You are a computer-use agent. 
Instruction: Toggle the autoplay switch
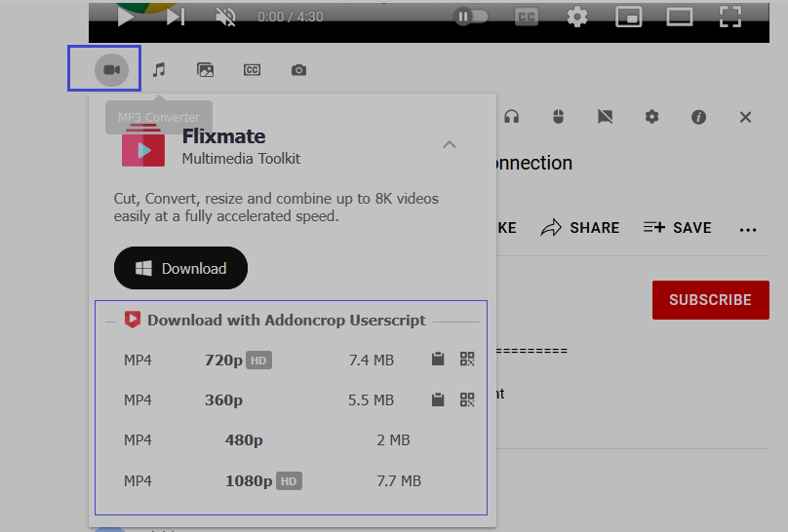coord(471,17)
